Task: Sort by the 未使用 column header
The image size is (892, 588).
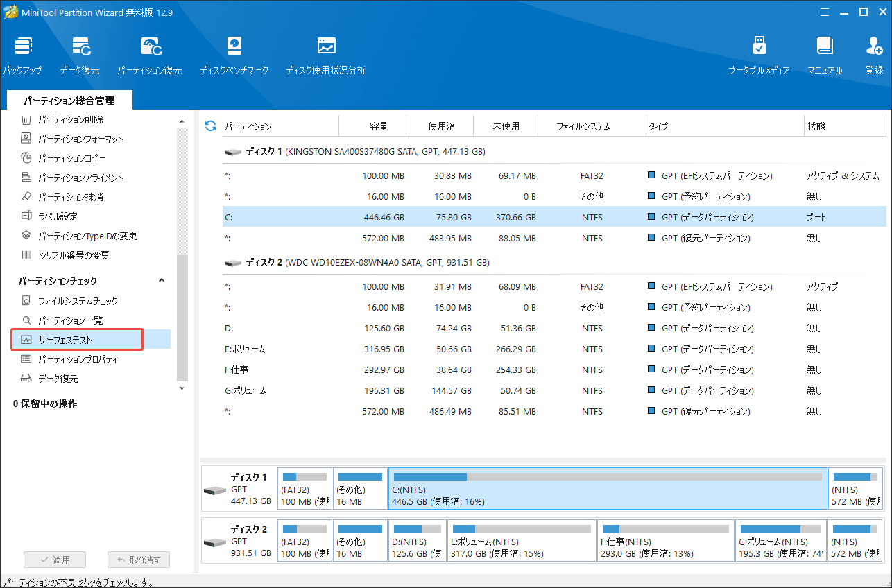Action: pos(506,126)
